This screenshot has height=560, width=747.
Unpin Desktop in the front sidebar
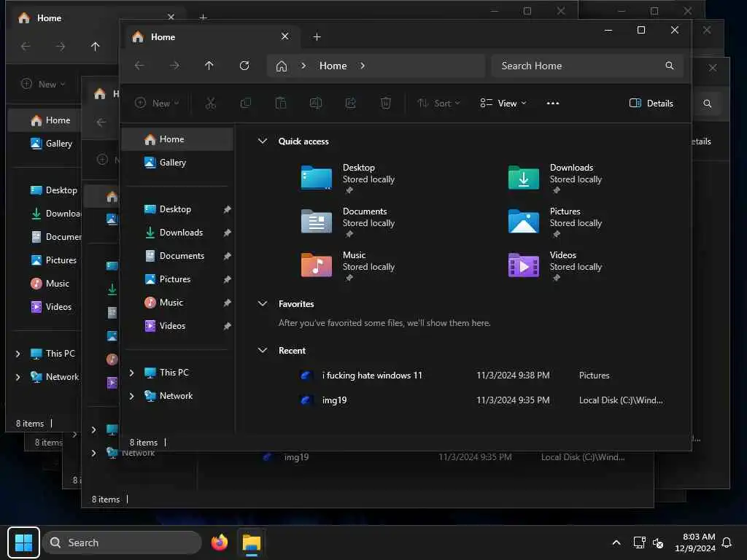228,209
